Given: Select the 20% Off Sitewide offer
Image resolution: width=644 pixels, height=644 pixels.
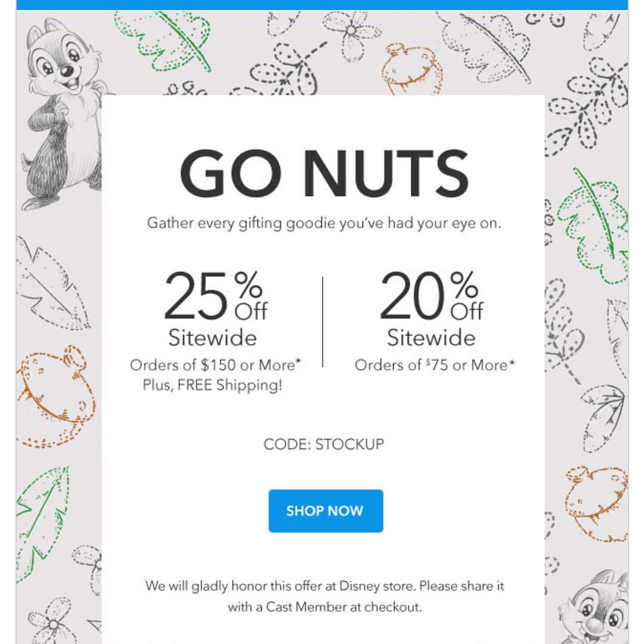Looking at the screenshot, I should click(432, 310).
